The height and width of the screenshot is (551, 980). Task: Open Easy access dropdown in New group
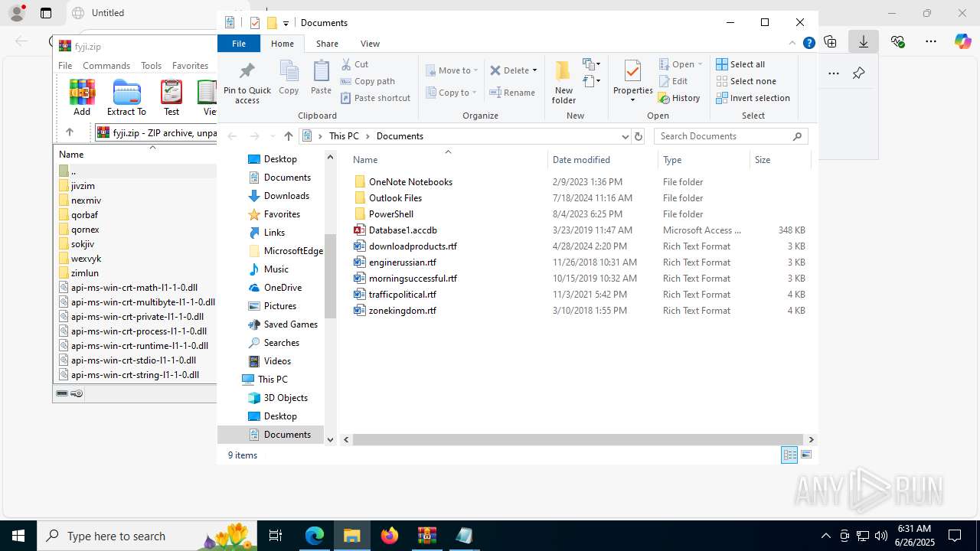tap(591, 81)
